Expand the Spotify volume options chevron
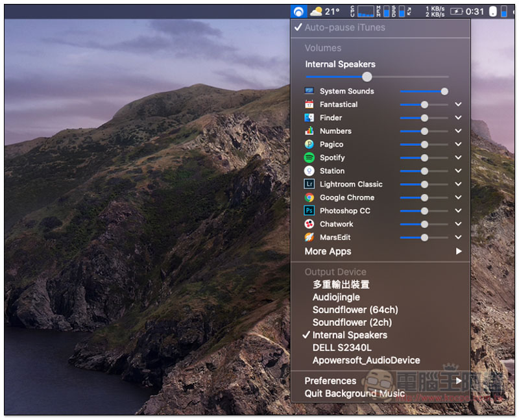This screenshot has height=420, width=519. pyautogui.click(x=458, y=158)
